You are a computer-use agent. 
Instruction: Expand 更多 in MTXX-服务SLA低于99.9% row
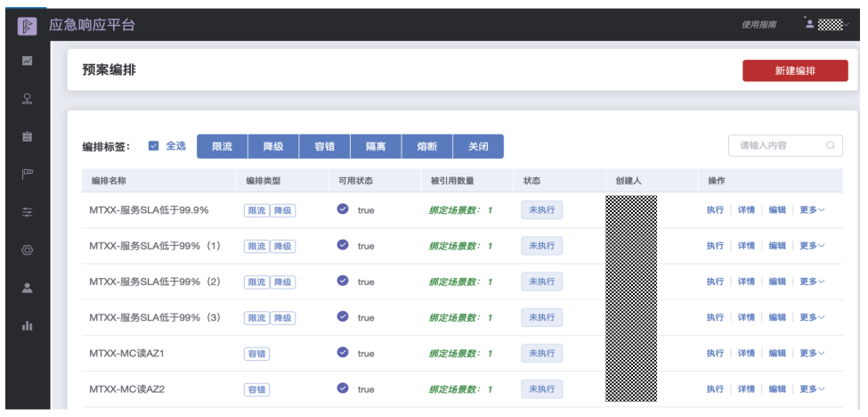(x=812, y=210)
